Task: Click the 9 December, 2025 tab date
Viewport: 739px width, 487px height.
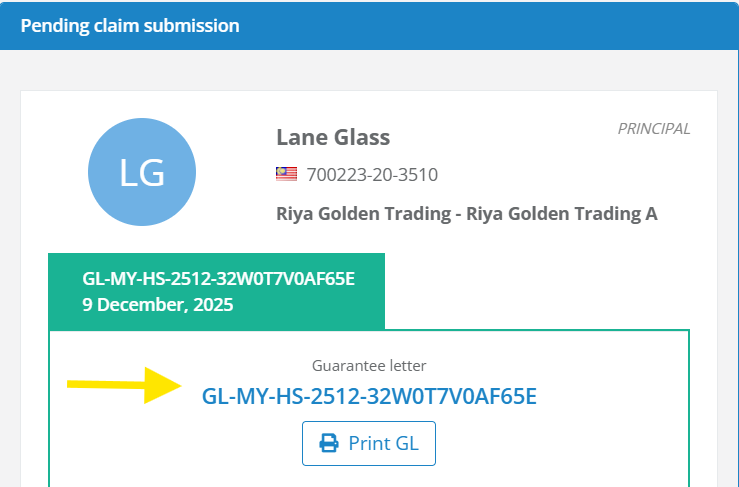Action: tap(158, 304)
